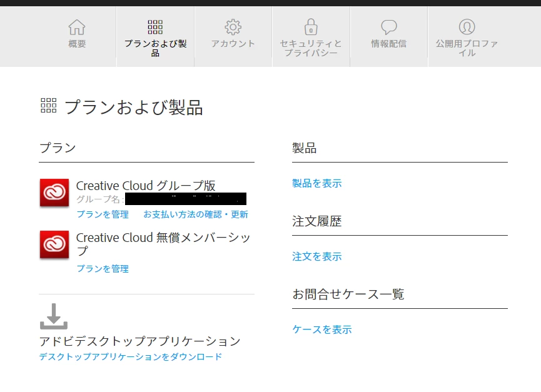Click the grid icon in the プランおよび製品 tab

[x=155, y=27]
